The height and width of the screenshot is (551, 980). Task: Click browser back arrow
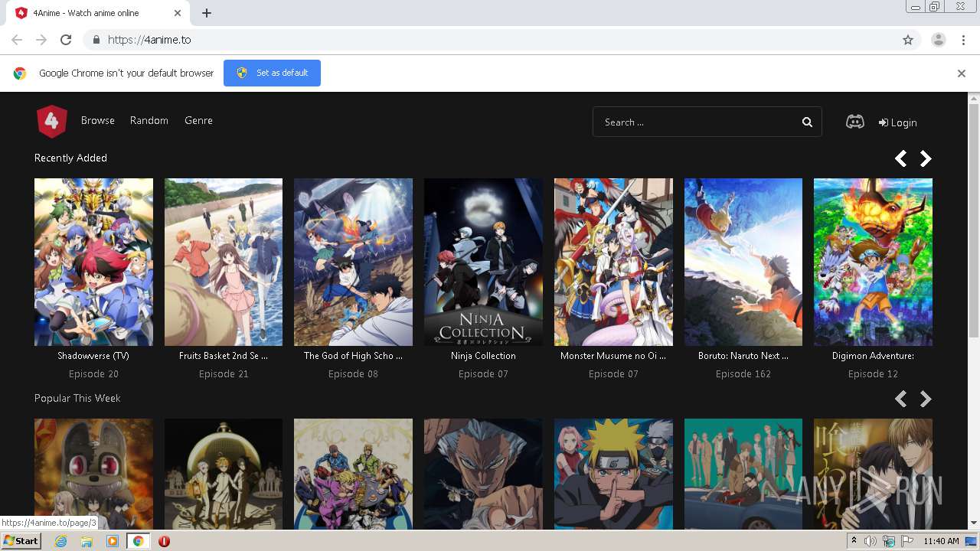(17, 40)
